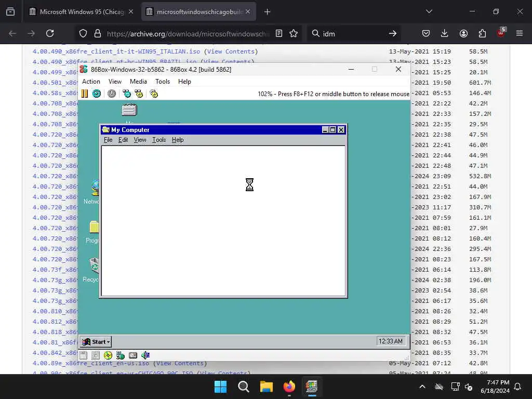
Task: Open File Explorer from taskbar
Action: coord(267,387)
